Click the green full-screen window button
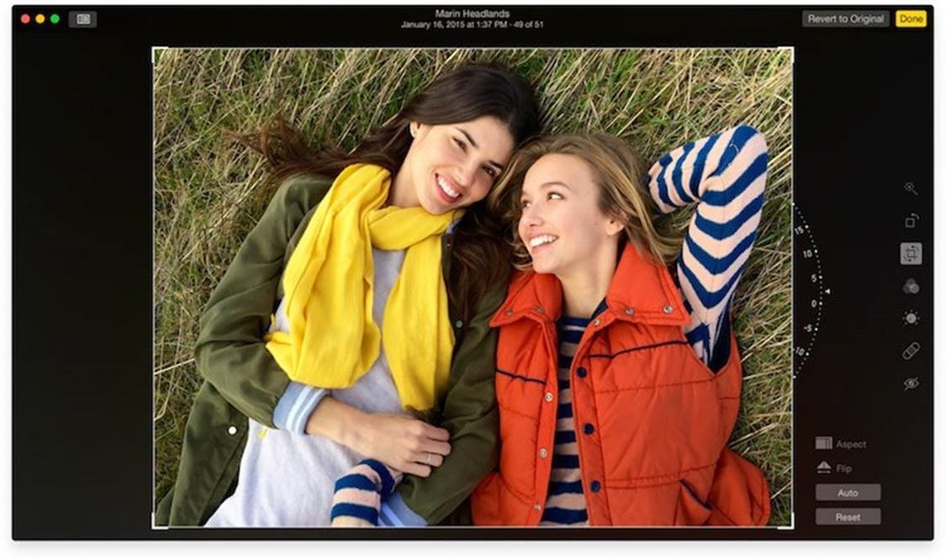The height and width of the screenshot is (560, 946). pos(55,18)
